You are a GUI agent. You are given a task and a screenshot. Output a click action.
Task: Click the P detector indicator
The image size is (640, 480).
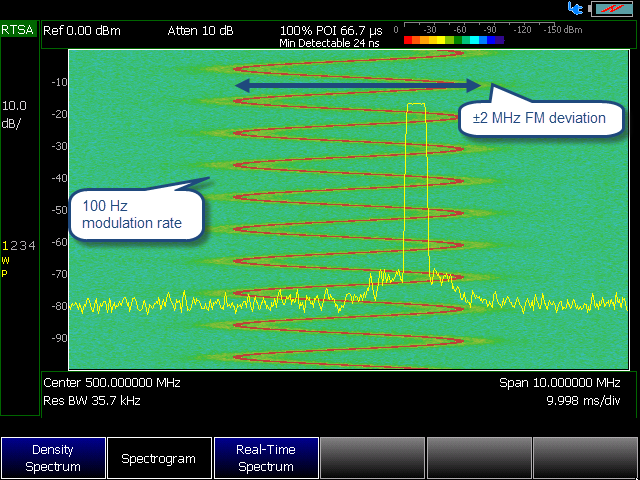point(4,273)
